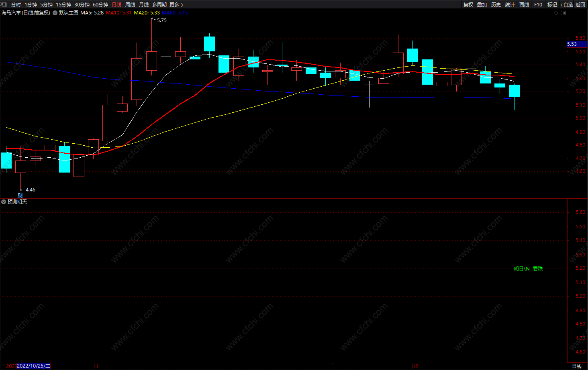
Task: Click the 5.75 high price marker
Action: coord(161,20)
